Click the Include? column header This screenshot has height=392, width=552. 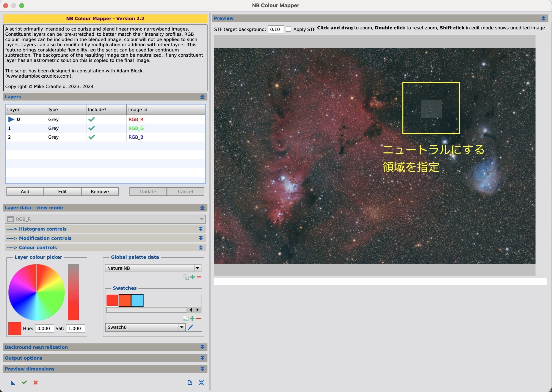click(x=107, y=110)
